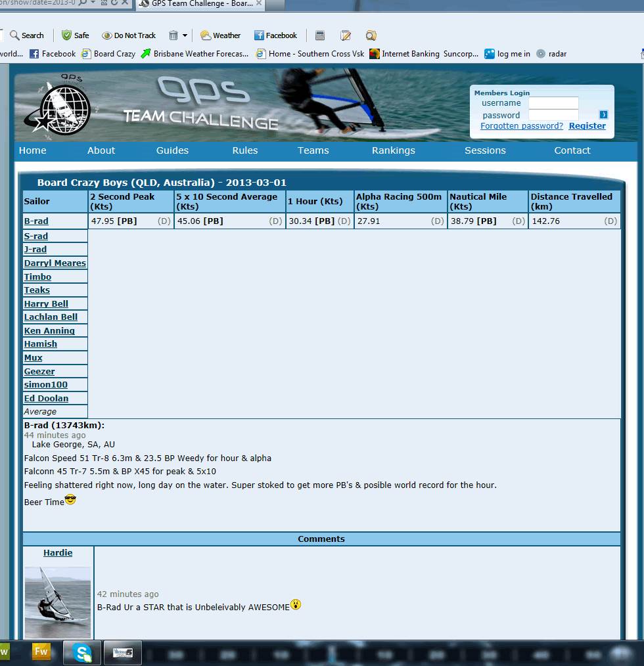Viewport: 644px width, 666px height.
Task: Open the trash can dropdown arrow
Action: point(185,35)
